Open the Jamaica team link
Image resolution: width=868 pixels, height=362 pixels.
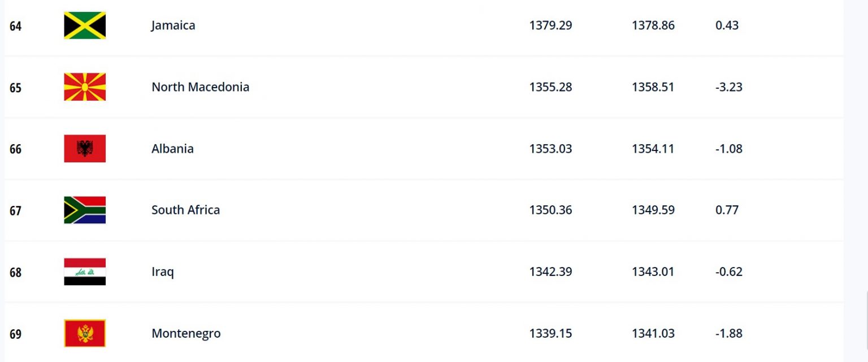tap(173, 25)
